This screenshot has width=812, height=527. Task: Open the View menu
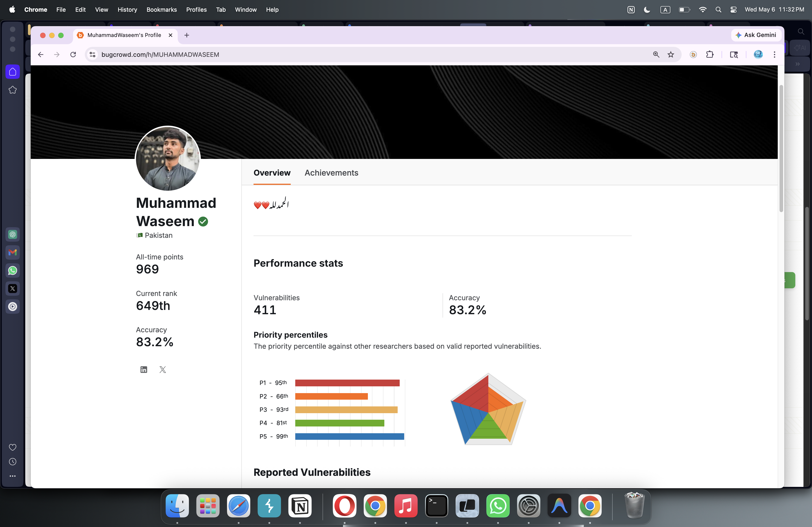pyautogui.click(x=101, y=9)
